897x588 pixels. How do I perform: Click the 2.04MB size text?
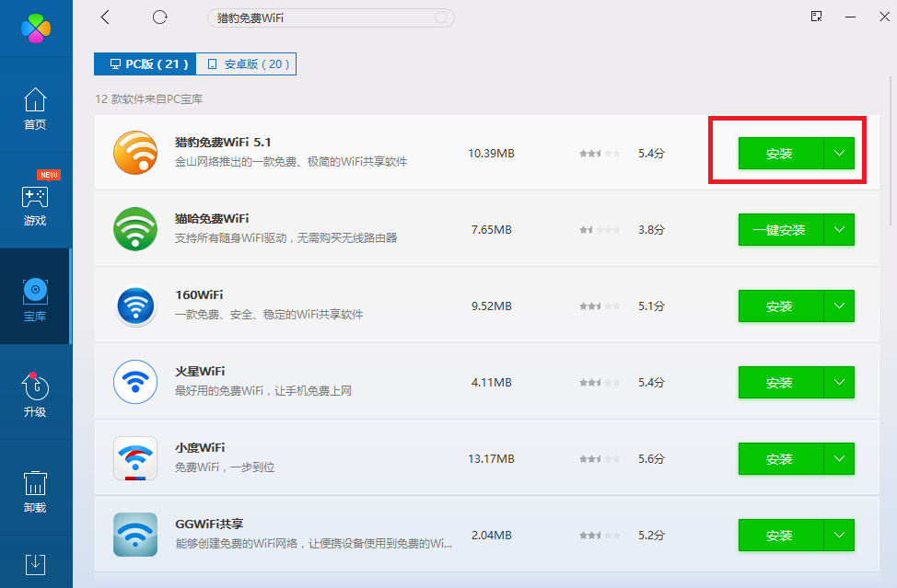pyautogui.click(x=492, y=536)
